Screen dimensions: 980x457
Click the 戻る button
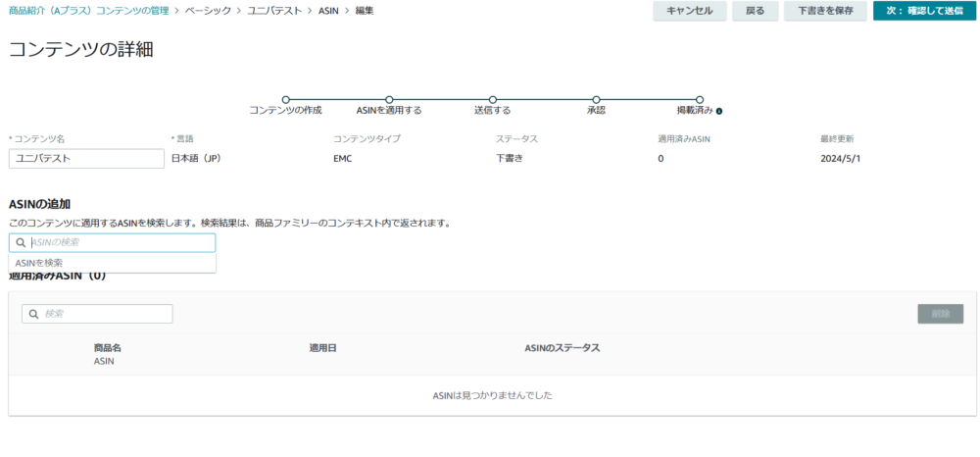[755, 11]
